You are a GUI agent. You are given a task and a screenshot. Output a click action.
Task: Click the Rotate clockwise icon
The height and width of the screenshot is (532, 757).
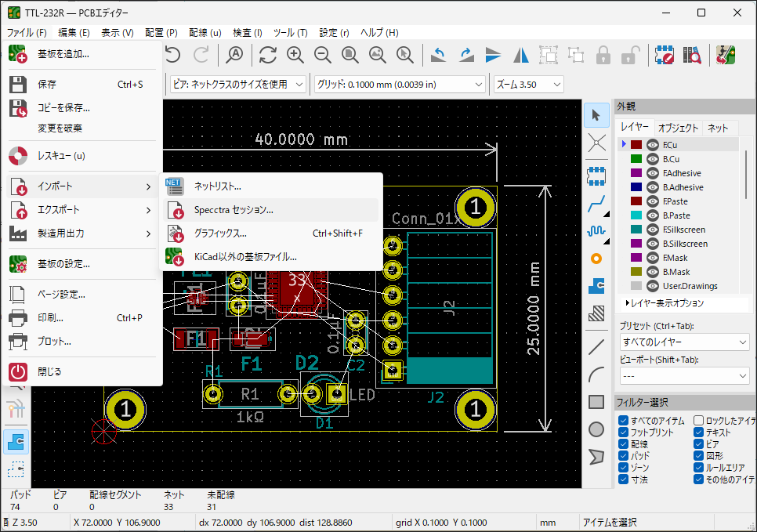click(x=466, y=55)
